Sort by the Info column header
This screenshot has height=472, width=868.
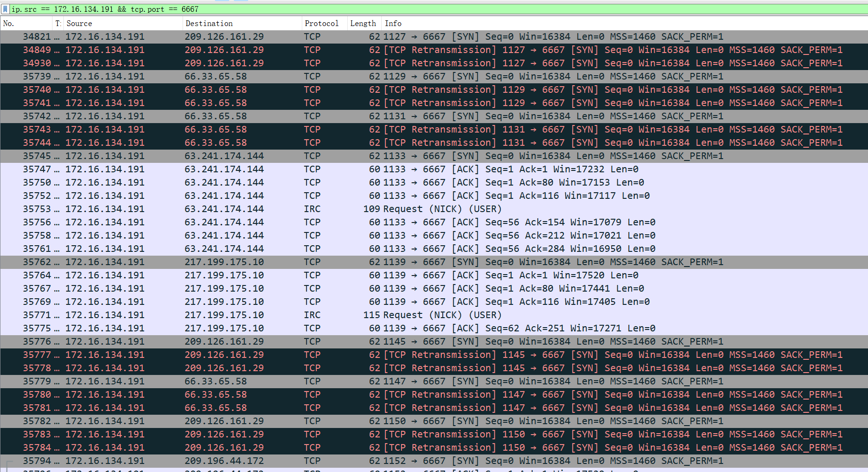624,23
